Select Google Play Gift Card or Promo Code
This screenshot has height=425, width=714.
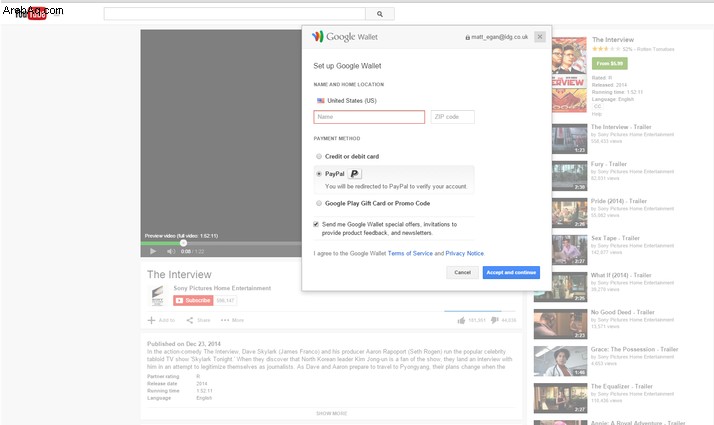[319, 203]
